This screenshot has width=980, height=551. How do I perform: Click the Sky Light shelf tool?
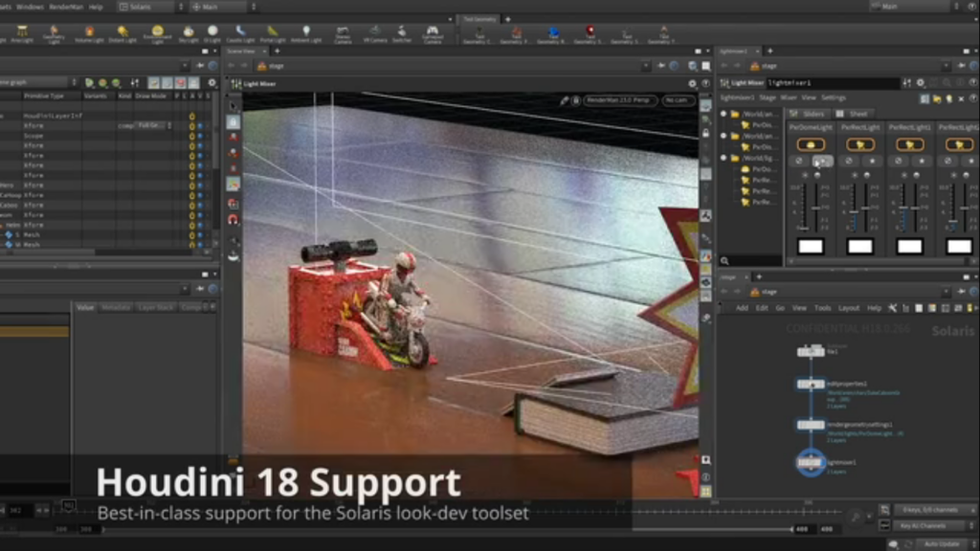coord(189,33)
